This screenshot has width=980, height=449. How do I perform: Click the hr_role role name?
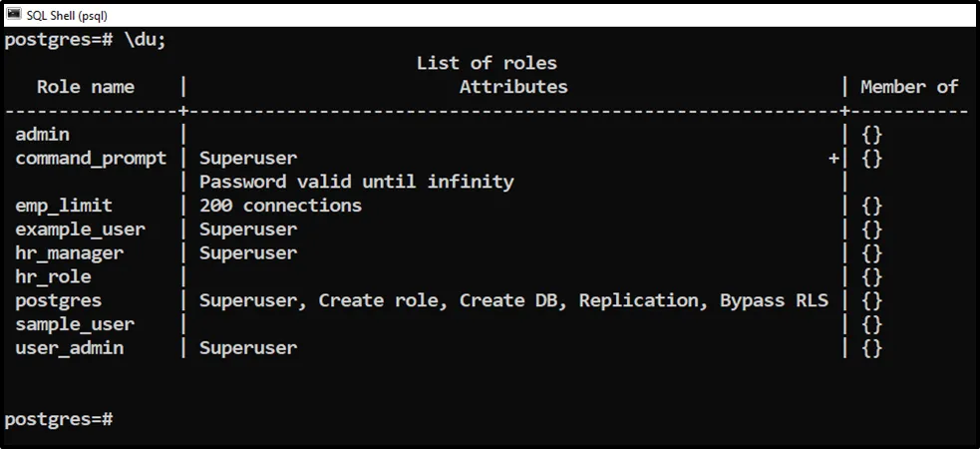click(53, 276)
